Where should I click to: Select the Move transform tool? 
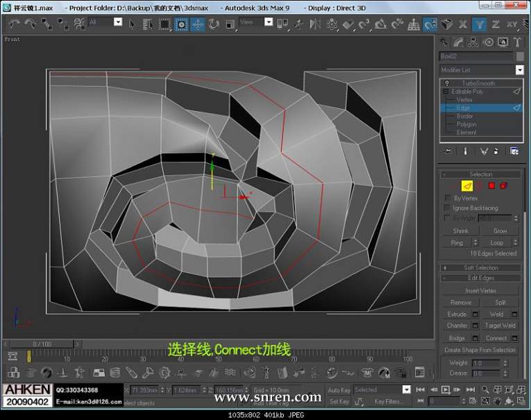pos(198,24)
